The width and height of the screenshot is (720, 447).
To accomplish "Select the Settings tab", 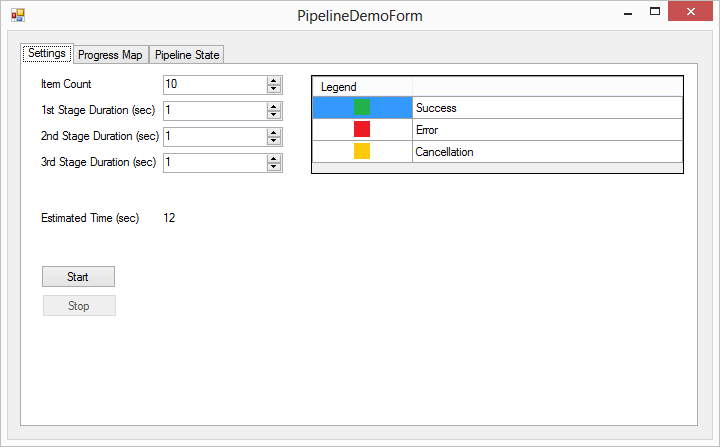I will click(x=47, y=53).
